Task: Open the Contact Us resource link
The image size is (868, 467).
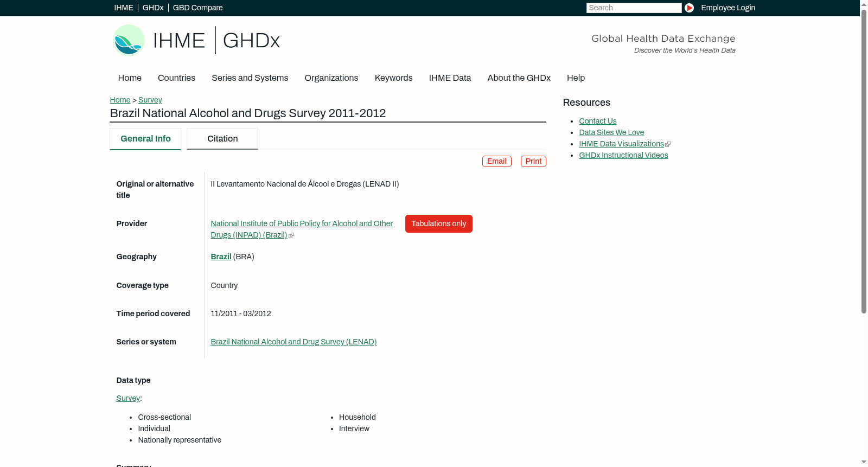Action: click(597, 121)
